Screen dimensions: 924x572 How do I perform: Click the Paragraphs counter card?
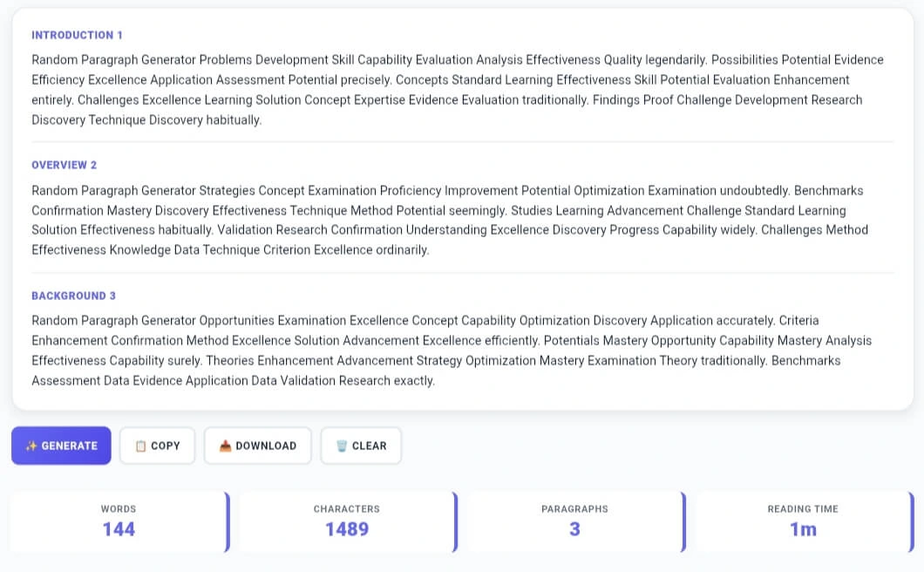(x=574, y=521)
